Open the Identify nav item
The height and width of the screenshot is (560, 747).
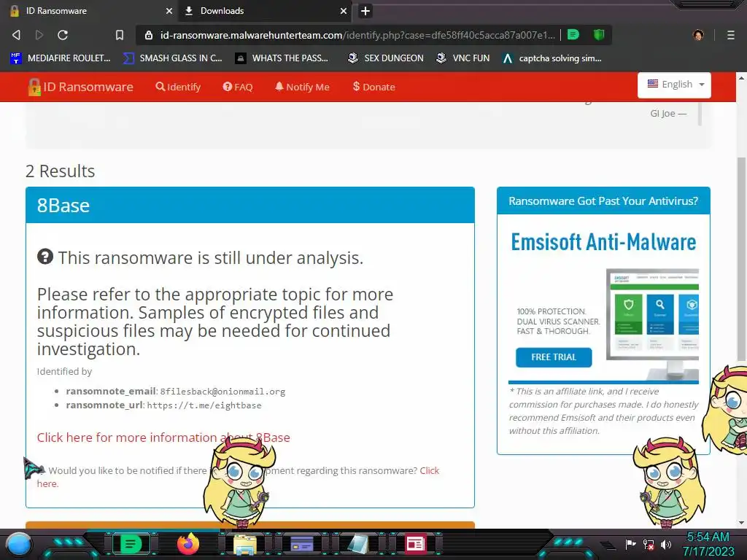(178, 87)
